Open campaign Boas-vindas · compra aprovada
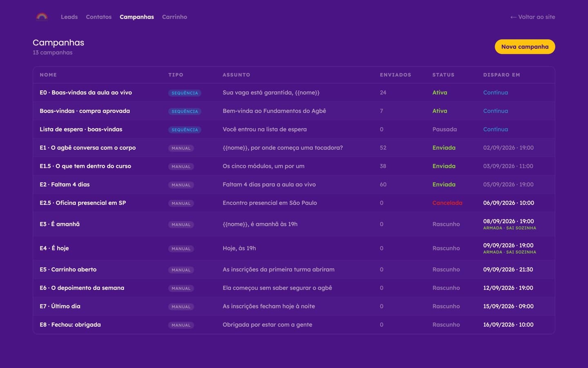588x368 pixels. 85,111
